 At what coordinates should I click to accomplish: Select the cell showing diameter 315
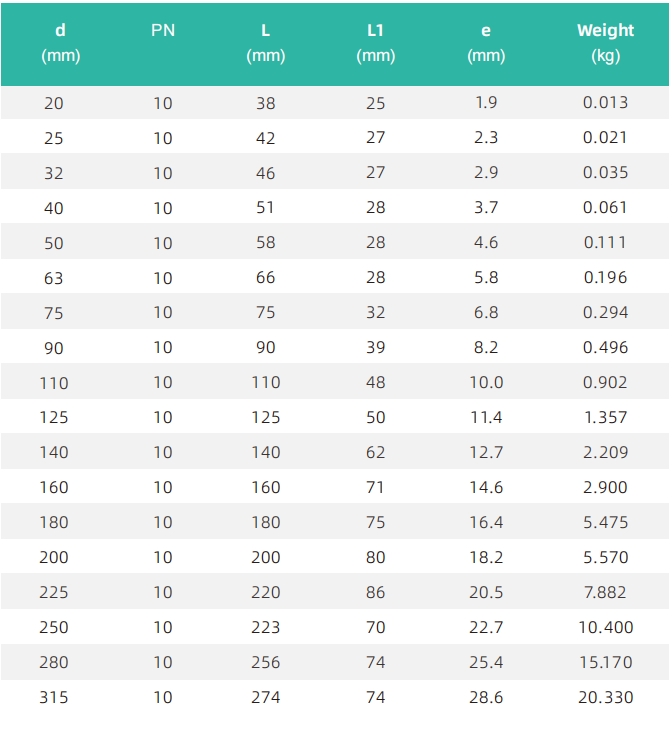[54, 697]
